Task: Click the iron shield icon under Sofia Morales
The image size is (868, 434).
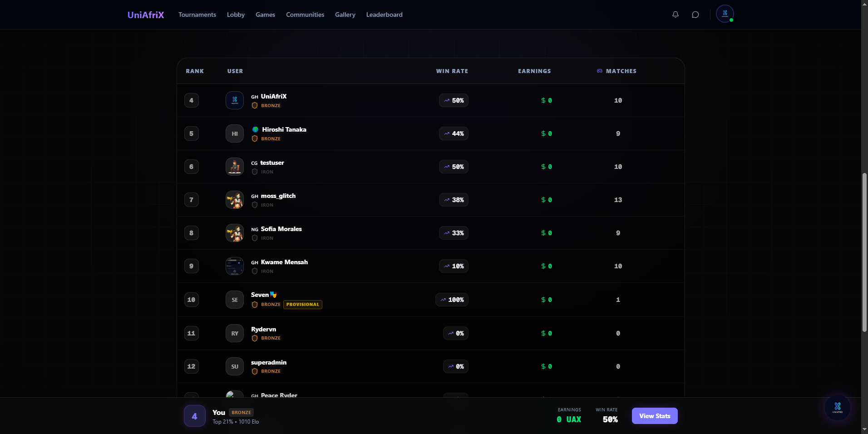Action: [255, 238]
